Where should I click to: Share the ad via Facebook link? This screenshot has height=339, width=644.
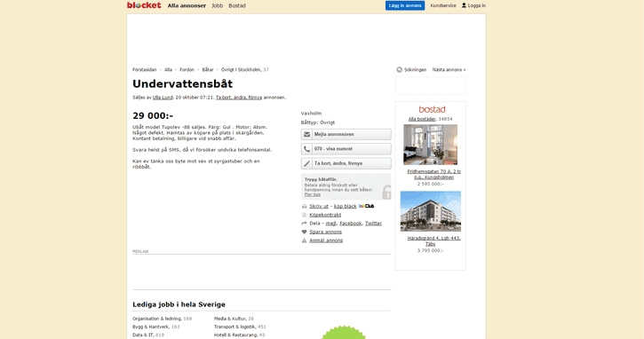tap(350, 224)
